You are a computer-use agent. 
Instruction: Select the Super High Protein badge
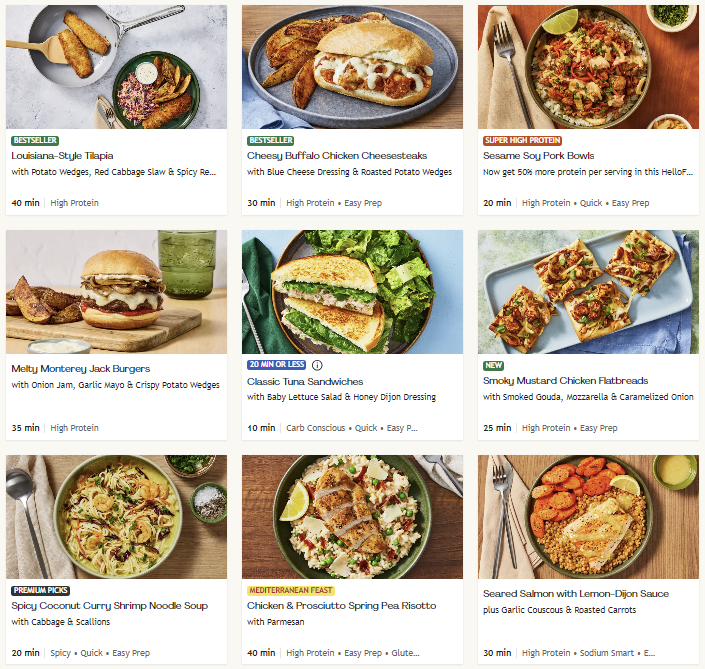522,140
